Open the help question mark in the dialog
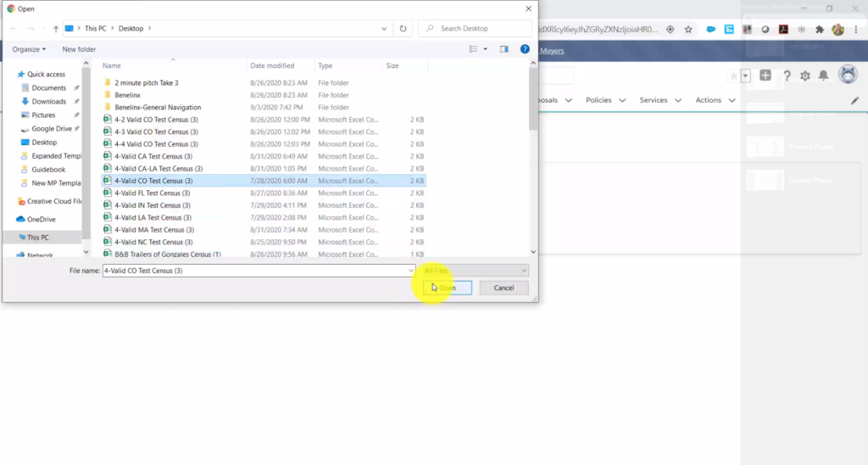Screen dimensions: 868x465 [525, 49]
